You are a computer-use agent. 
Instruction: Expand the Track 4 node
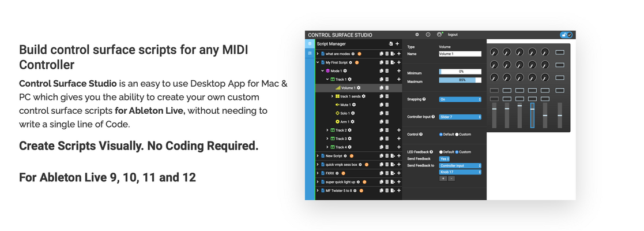(327, 147)
